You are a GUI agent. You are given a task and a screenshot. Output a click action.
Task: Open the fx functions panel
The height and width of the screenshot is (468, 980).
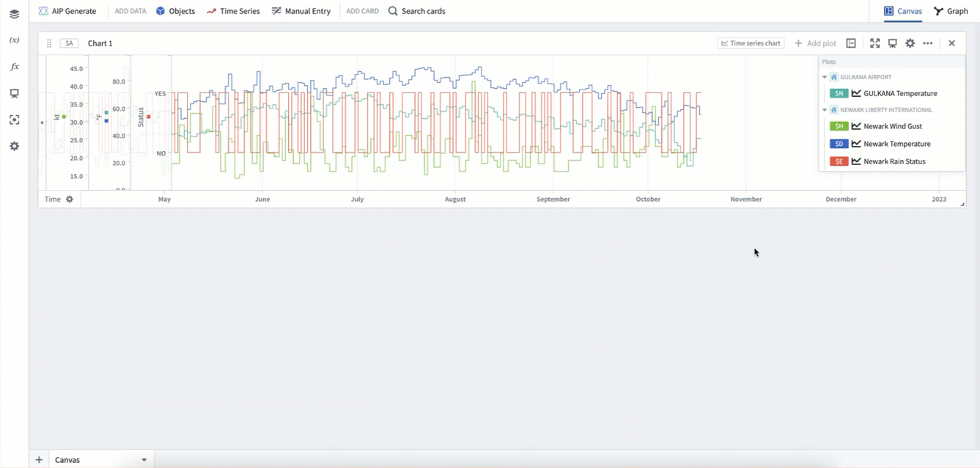pyautogui.click(x=14, y=67)
